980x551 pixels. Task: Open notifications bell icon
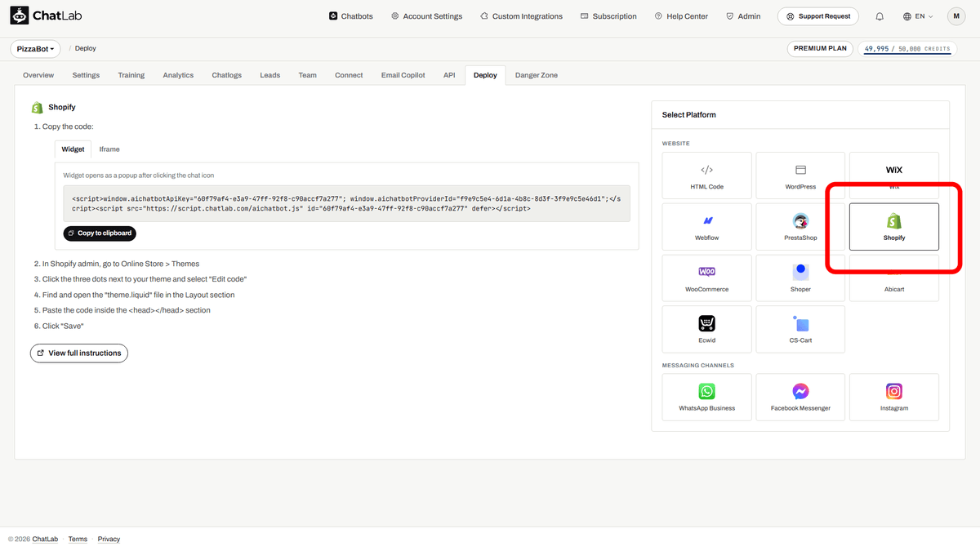pos(880,16)
